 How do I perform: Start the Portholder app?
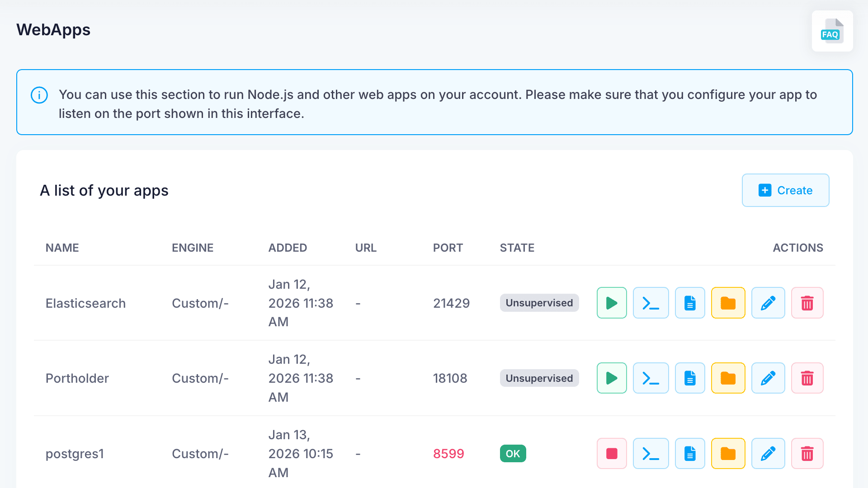tap(612, 378)
